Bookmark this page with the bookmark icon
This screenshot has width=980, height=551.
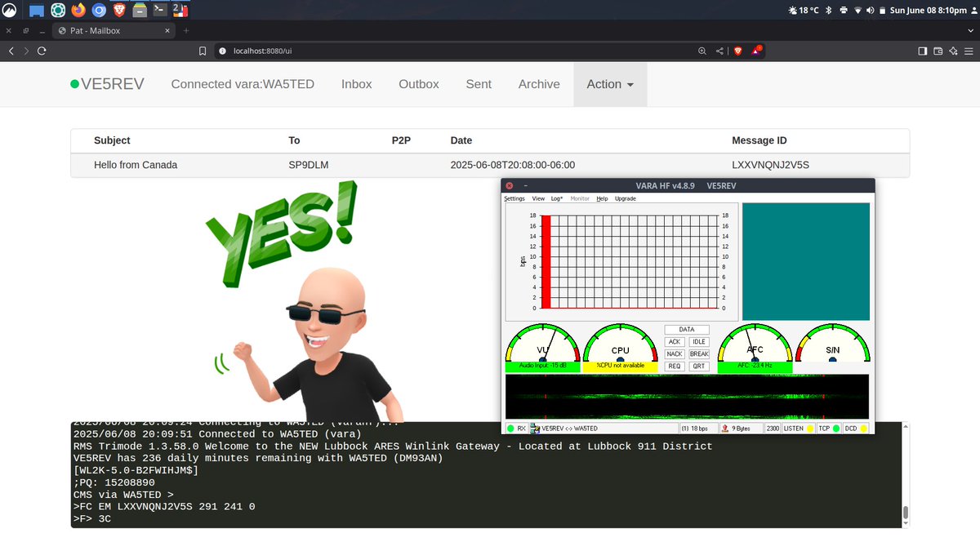point(203,51)
